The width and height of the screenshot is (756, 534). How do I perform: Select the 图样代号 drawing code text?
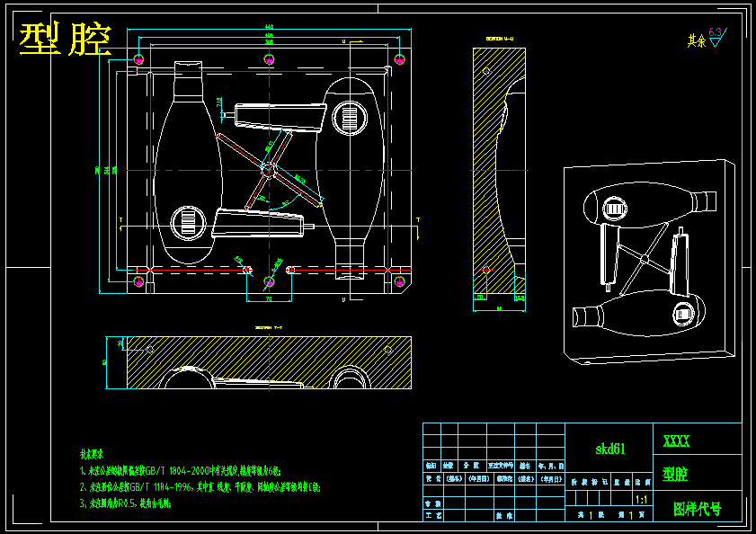point(697,509)
